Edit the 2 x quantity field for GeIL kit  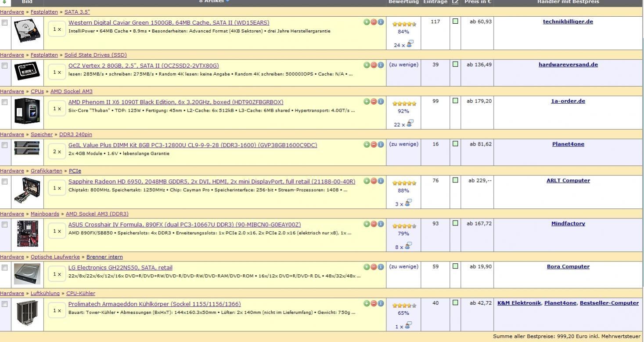coord(57,152)
